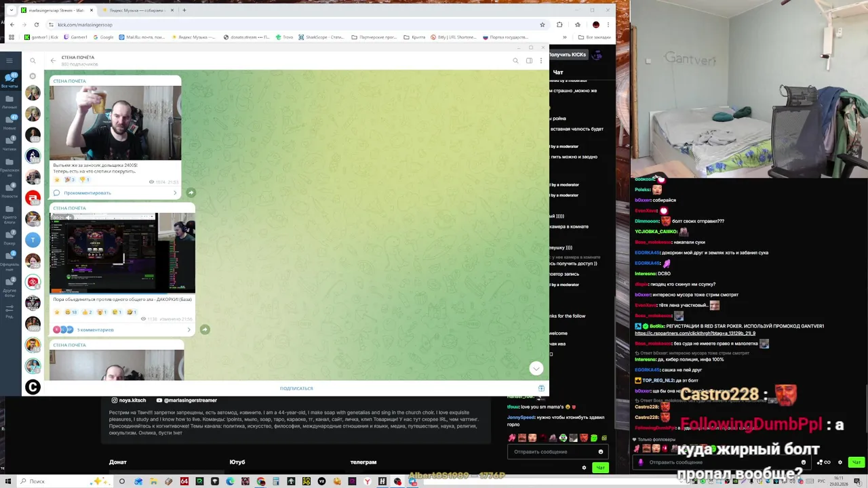Open the blue T avatar chat
The width and height of the screenshot is (868, 488).
pyautogui.click(x=33, y=240)
